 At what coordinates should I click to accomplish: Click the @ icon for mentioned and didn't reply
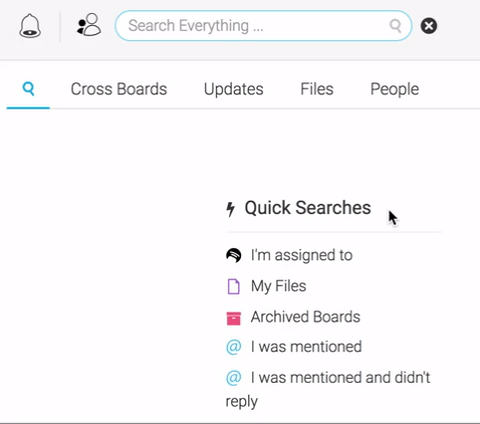click(233, 378)
